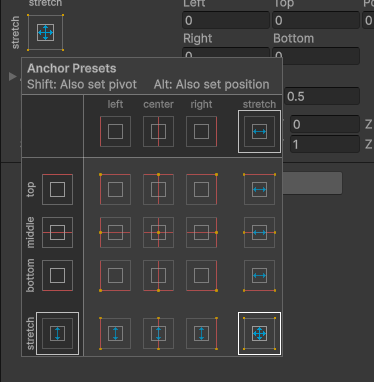Select right horizontal anchor preset in header row

(201, 131)
